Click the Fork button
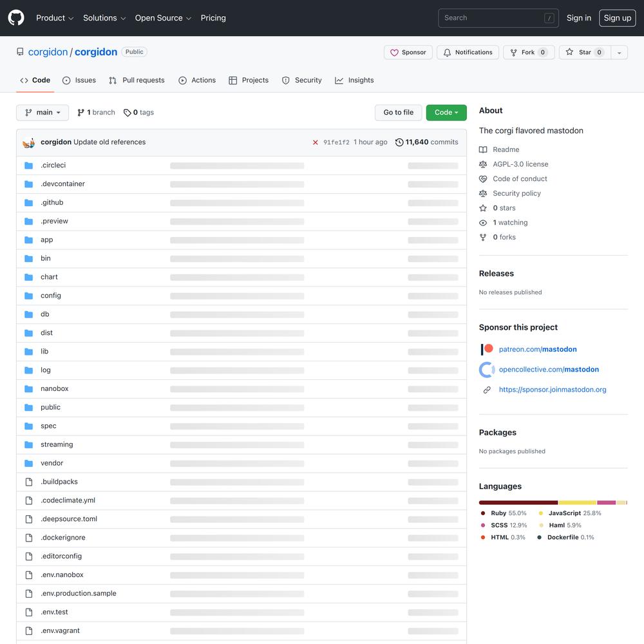The width and height of the screenshot is (644, 644). (529, 53)
